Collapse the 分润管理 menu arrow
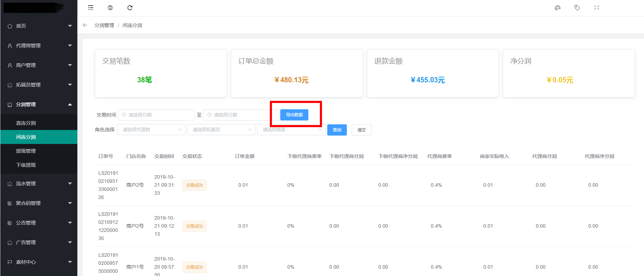 click(x=70, y=104)
